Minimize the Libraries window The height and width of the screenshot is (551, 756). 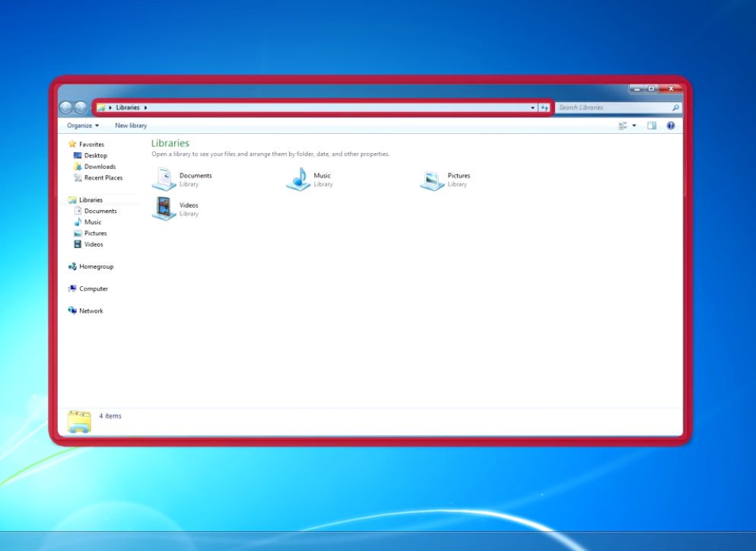point(637,89)
